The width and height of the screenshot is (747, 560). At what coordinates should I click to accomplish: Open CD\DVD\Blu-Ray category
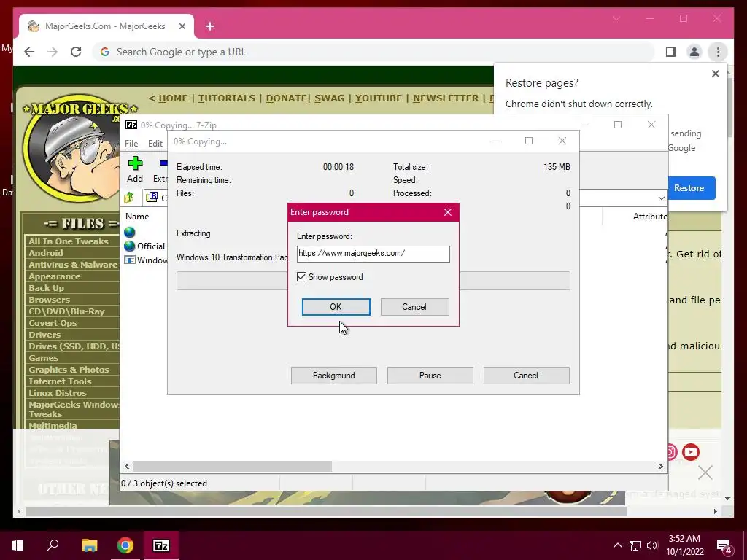pyautogui.click(x=66, y=311)
